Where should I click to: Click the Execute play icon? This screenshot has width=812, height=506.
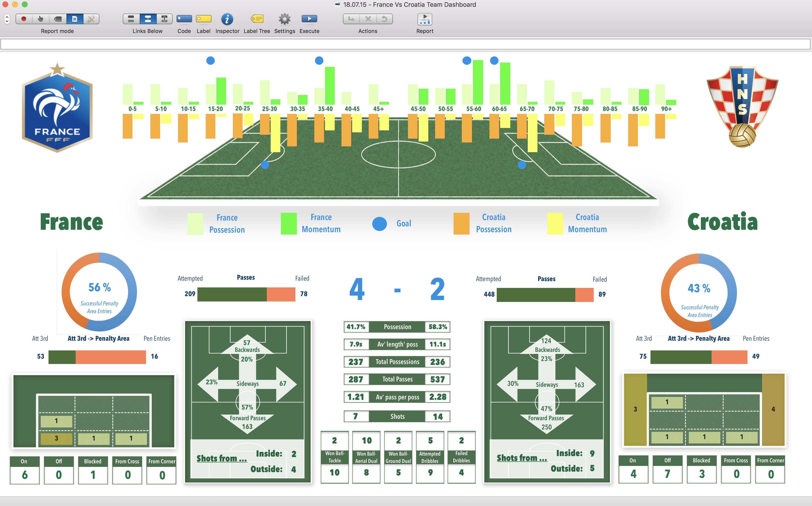tap(309, 19)
